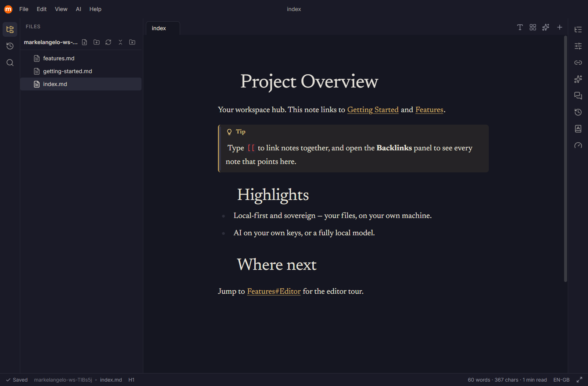Click the Tip callout title
Viewport: 588px width, 386px height.
pos(240,132)
